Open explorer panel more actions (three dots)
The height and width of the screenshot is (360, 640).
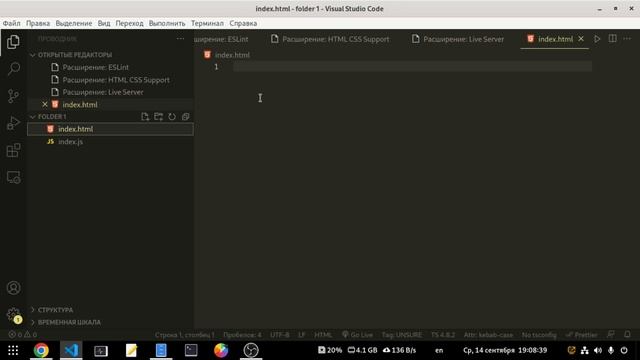pos(180,39)
